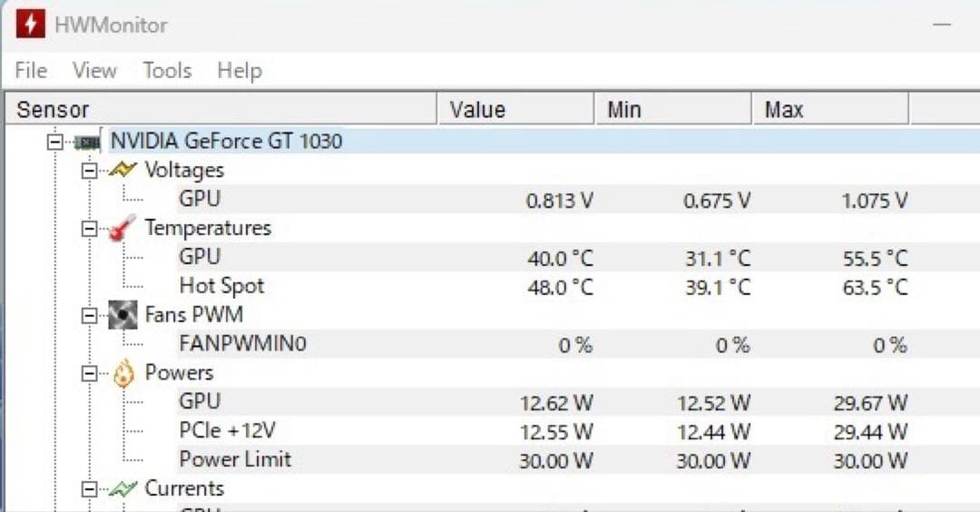
Task: Collapse the Voltages section
Action: [x=89, y=171]
